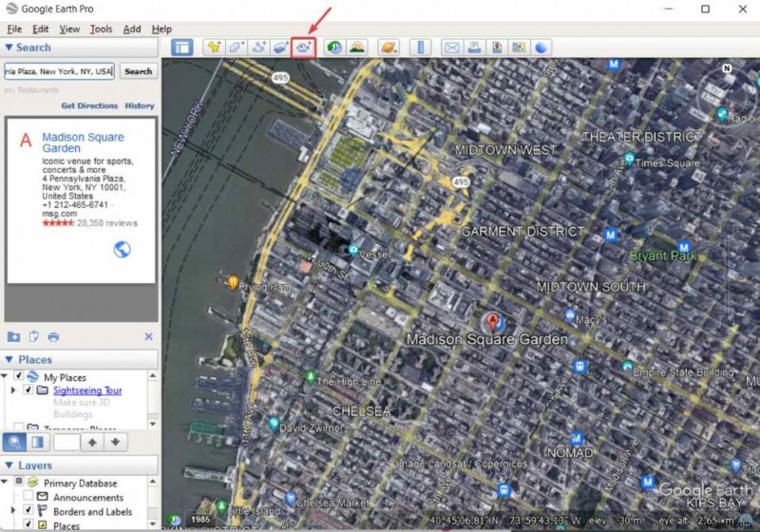The width and height of the screenshot is (760, 532).
Task: Copy search results clipboard icon
Action: point(33,336)
